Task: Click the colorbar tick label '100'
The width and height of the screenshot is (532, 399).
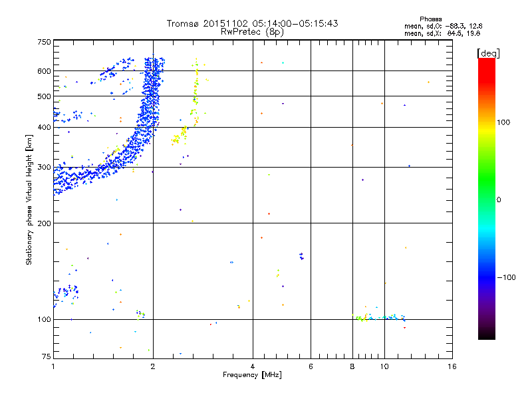Action: click(503, 122)
